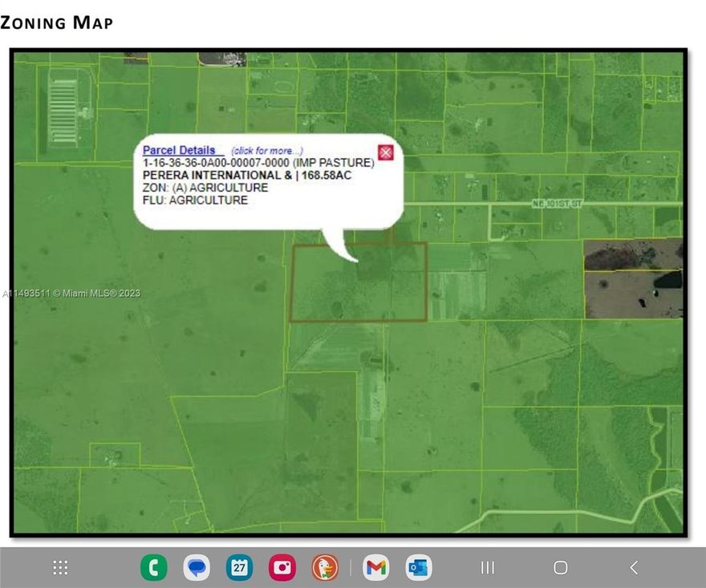Dismiss the parcel popup with the red X
This screenshot has height=588, width=706.
tap(386, 152)
